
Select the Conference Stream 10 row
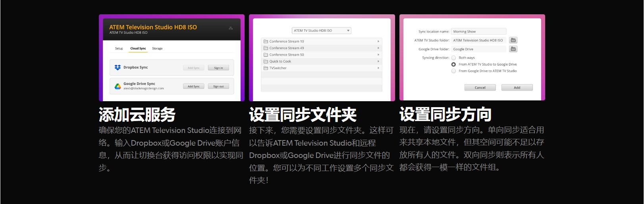pos(322,41)
